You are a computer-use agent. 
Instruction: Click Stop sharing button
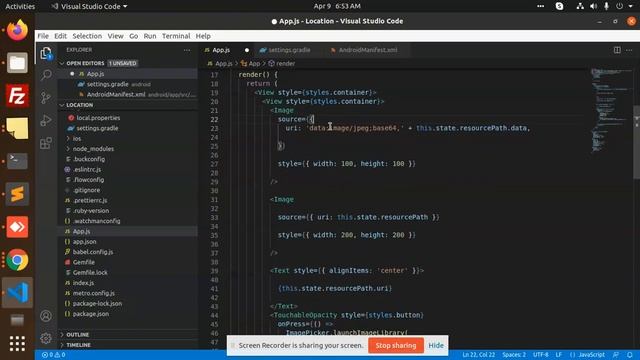pyautogui.click(x=396, y=345)
